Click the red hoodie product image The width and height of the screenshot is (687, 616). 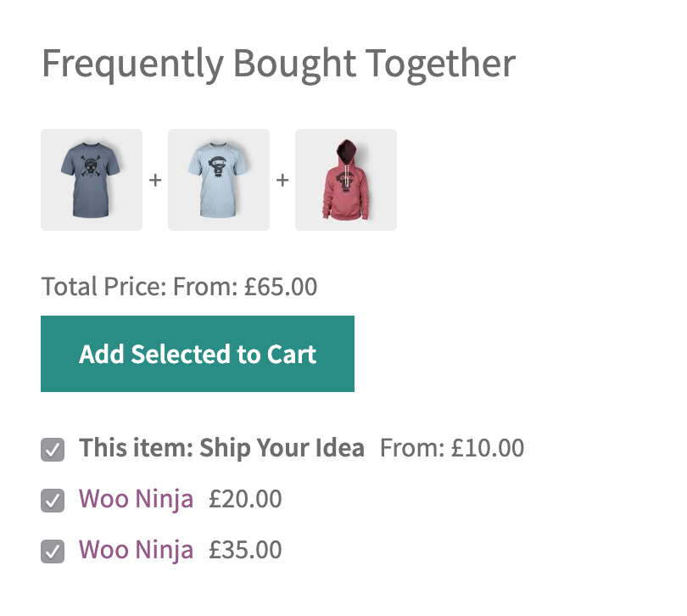coord(345,179)
